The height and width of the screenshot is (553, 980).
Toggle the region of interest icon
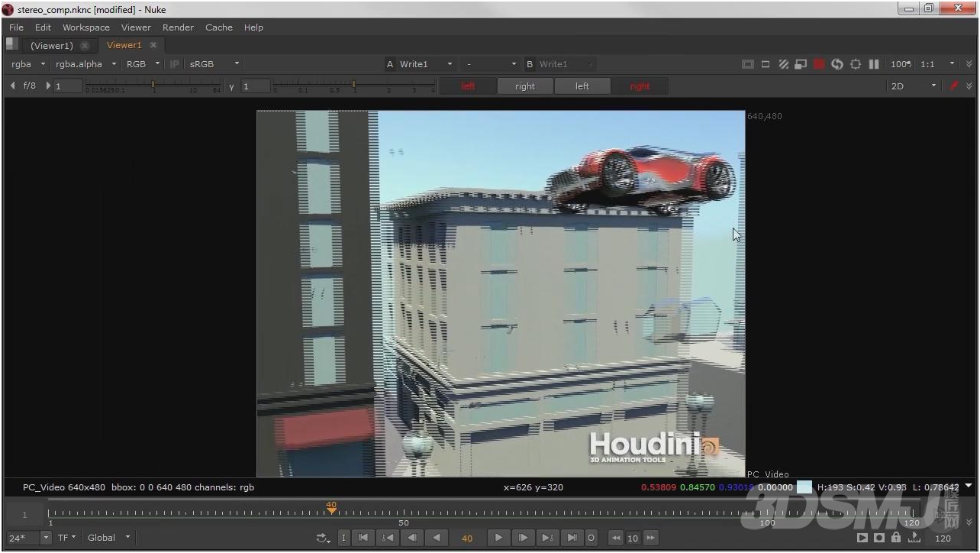(801, 64)
